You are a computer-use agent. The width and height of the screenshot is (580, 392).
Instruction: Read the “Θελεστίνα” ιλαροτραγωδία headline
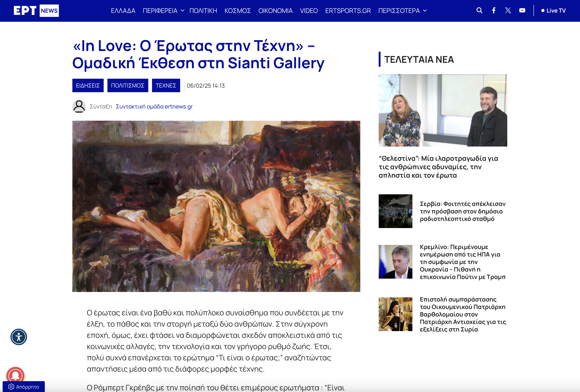click(x=438, y=167)
